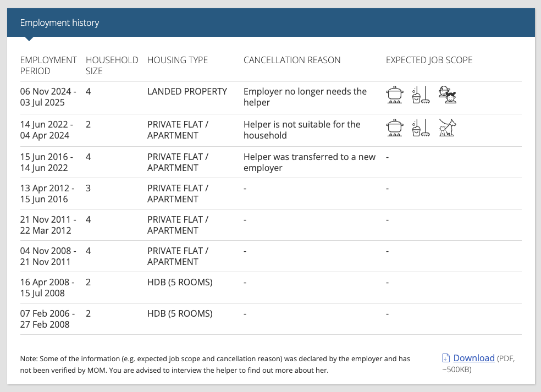This screenshot has height=392, width=541.
Task: Click cooking pot icon in 2024-2025 row
Action: tap(395, 95)
